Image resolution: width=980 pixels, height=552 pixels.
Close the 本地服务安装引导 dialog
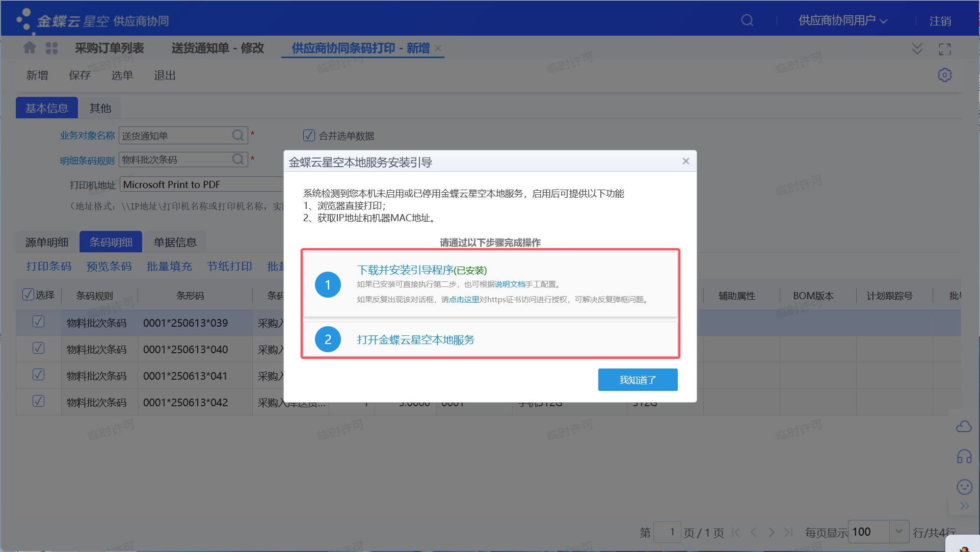point(686,161)
